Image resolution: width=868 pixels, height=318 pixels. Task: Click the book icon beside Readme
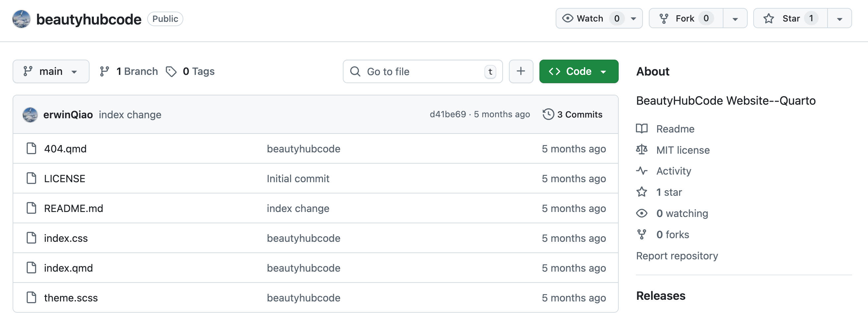(x=642, y=129)
